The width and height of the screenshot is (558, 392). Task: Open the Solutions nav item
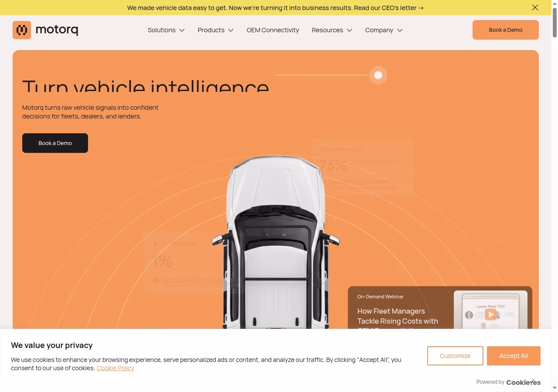[x=162, y=30]
